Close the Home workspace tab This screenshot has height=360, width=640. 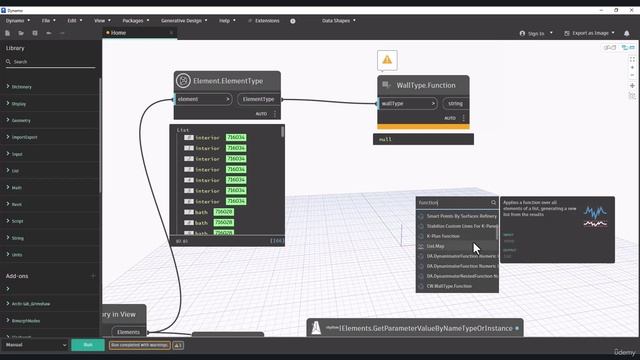click(171, 33)
